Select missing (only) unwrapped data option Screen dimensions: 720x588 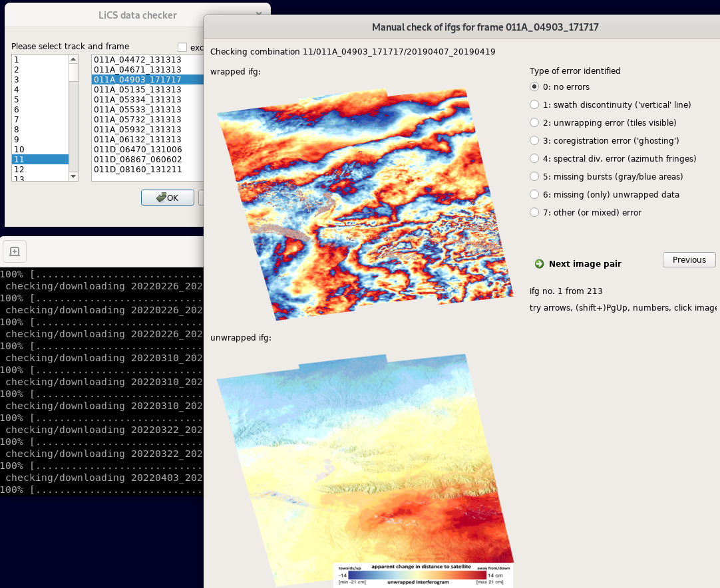pos(604,194)
